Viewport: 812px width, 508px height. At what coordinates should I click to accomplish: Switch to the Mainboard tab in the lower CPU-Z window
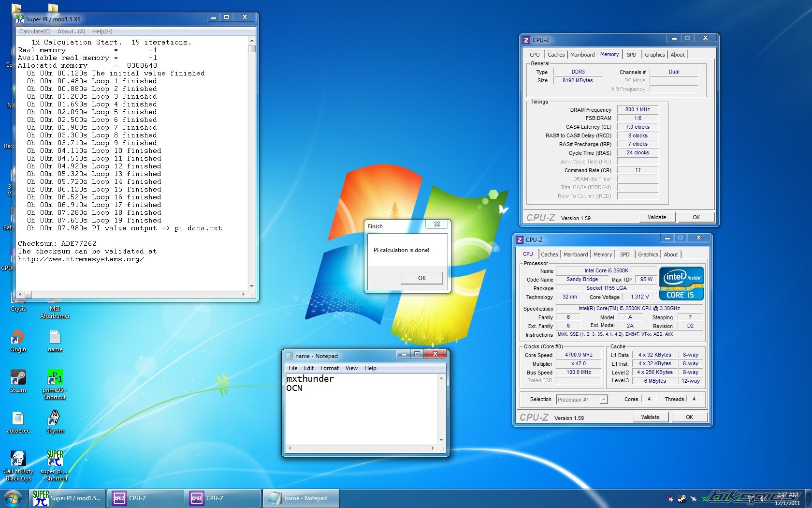[575, 254]
